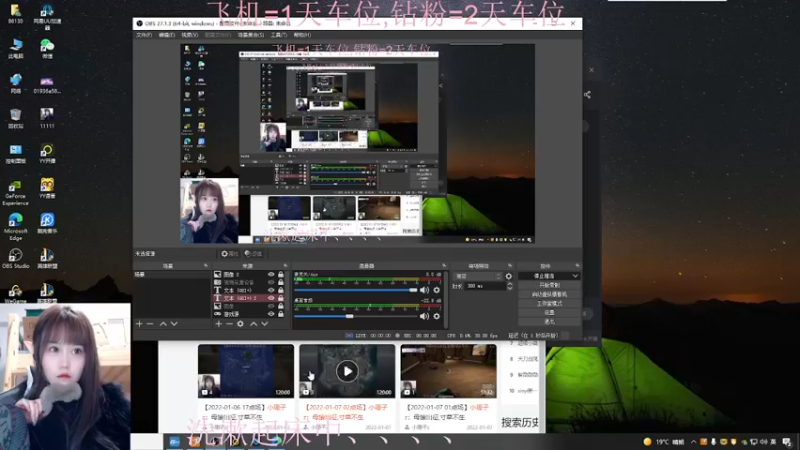
Task: Decrease the transition duration with the down arrow
Action: [x=510, y=288]
